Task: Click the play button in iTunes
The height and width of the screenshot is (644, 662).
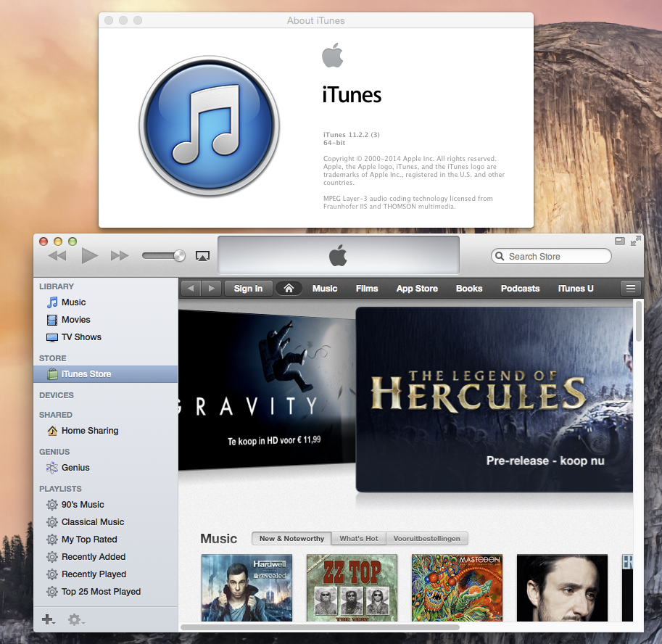Action: 89,255
